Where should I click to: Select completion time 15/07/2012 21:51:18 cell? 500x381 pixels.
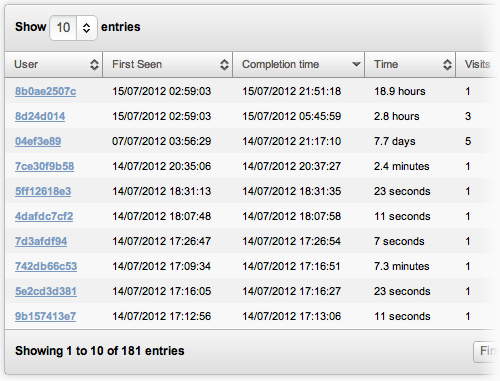292,91
